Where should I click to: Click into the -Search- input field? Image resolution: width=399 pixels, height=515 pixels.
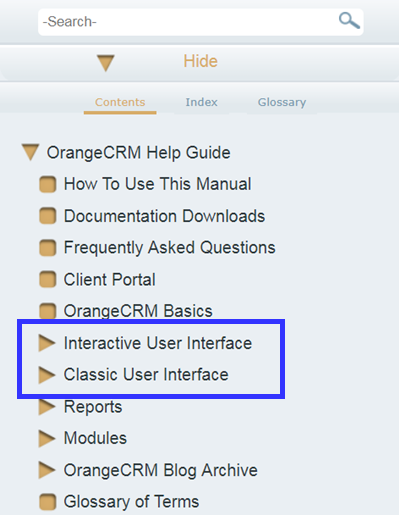[201, 22]
